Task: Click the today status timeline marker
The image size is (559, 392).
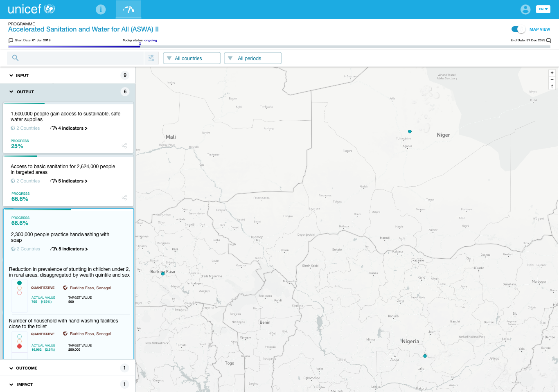Action: point(140,44)
